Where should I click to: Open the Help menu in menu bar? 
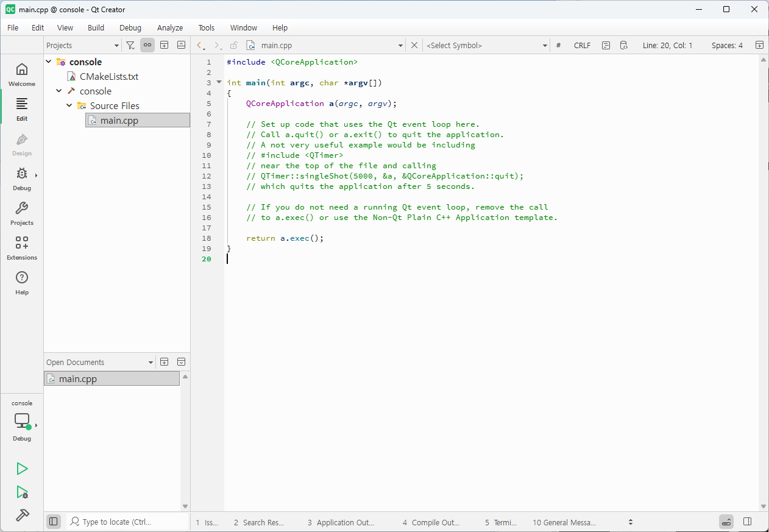(x=280, y=27)
